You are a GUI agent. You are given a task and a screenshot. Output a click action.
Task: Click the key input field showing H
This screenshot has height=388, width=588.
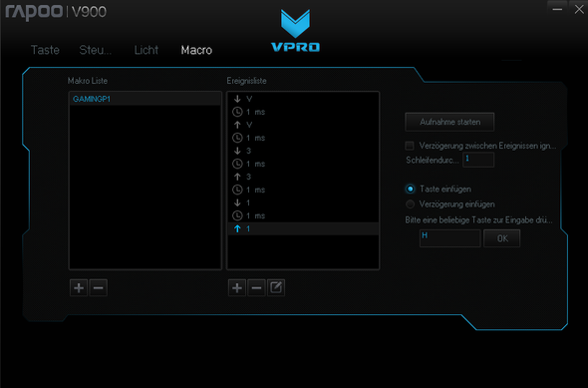click(450, 238)
